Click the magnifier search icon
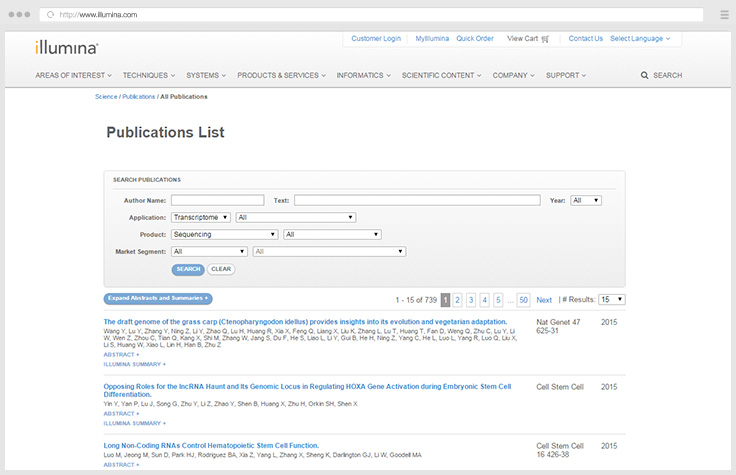The image size is (736, 475). [x=645, y=75]
